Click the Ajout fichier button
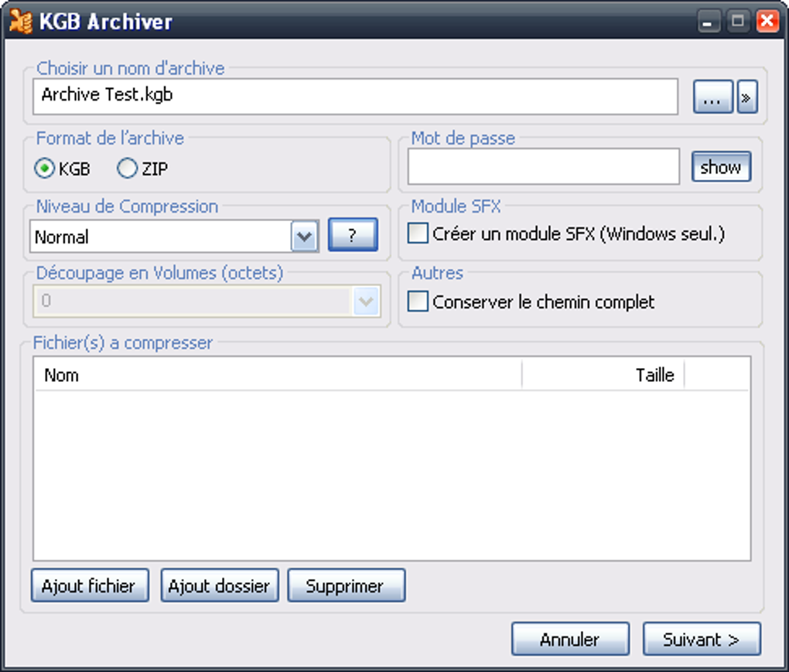The width and height of the screenshot is (789, 672). click(90, 585)
